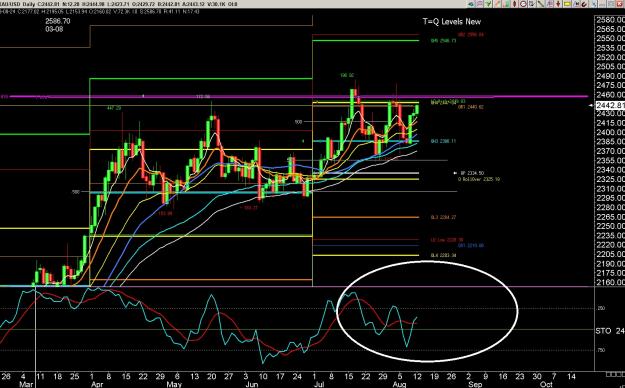Click the green and pink bar toolbar icon
625x388 pixels.
point(506,4)
